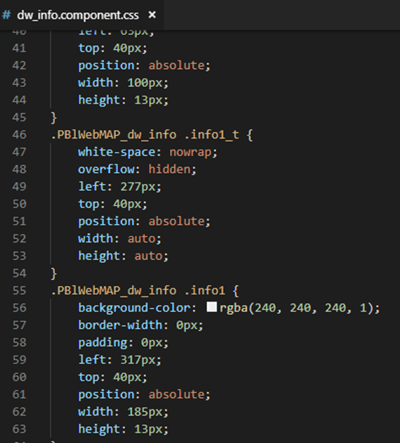Click "position: absolute;" on line 42
Image resolution: width=400 pixels, height=443 pixels.
click(144, 65)
